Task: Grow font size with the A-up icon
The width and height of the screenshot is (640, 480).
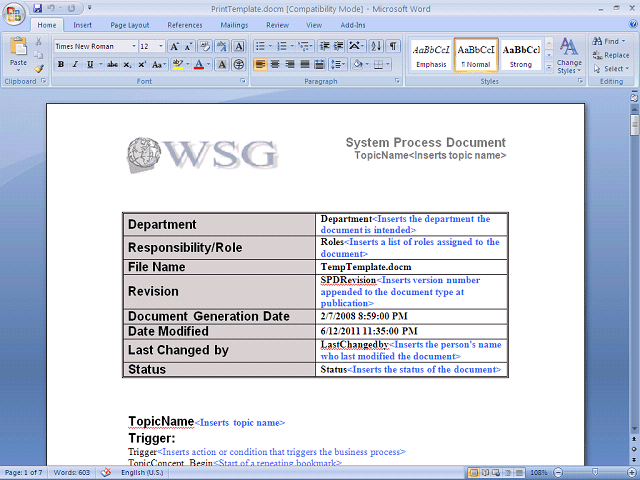Action: (x=174, y=46)
